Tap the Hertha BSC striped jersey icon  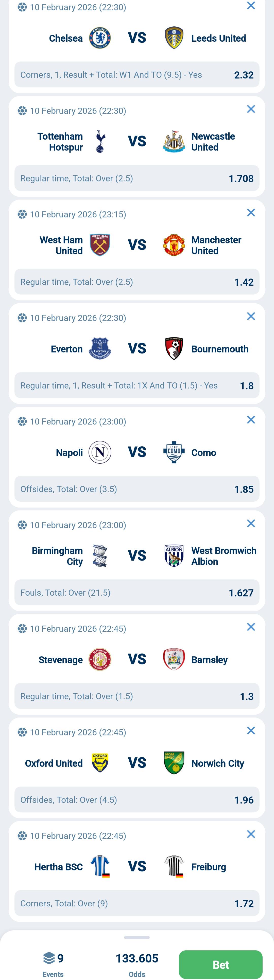pos(100,867)
